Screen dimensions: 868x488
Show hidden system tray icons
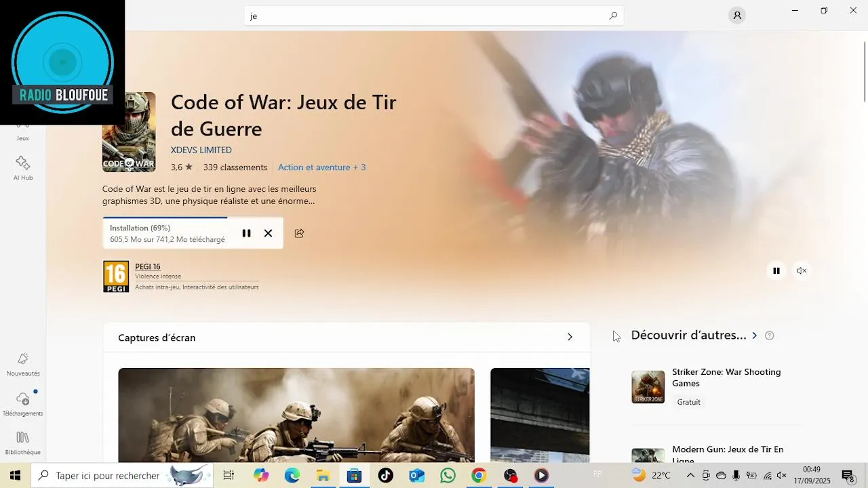click(690, 476)
